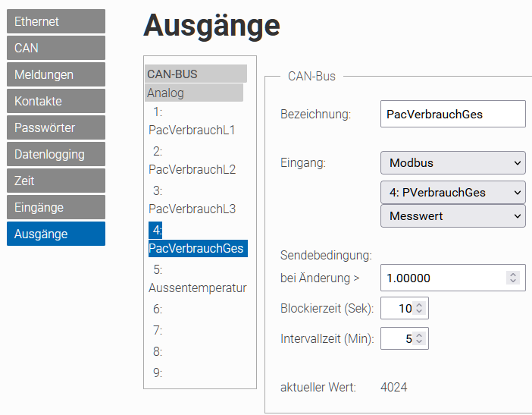Increase Intervallzeit with the up arrow
Image resolution: width=532 pixels, height=415 pixels.
point(419,335)
